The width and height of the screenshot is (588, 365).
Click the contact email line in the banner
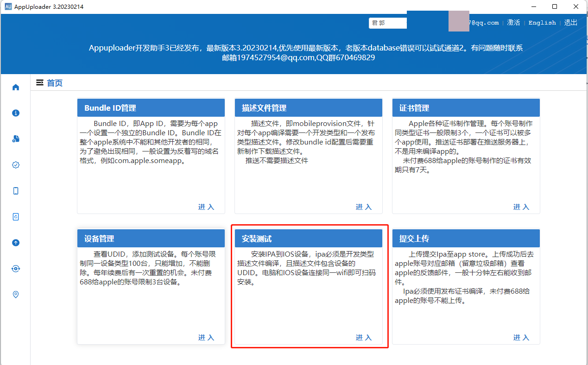point(298,58)
